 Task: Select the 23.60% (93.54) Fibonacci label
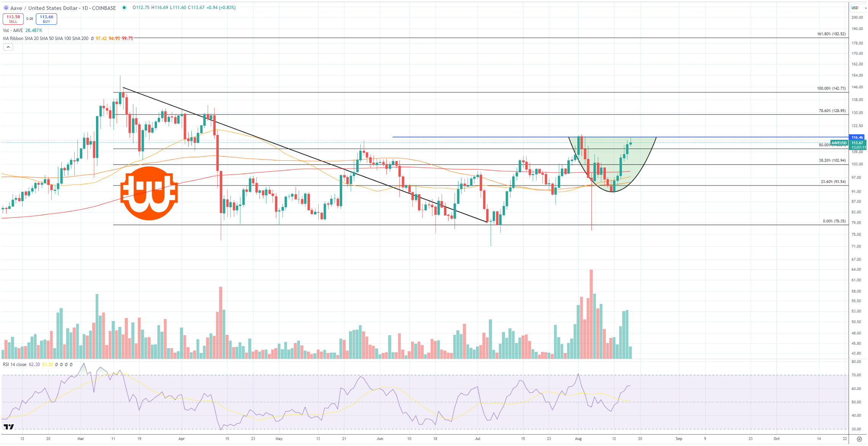(x=833, y=182)
